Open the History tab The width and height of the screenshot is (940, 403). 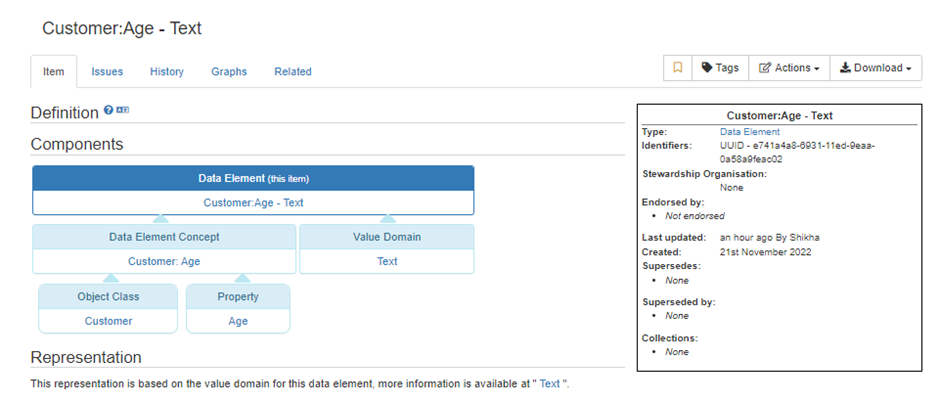point(167,72)
